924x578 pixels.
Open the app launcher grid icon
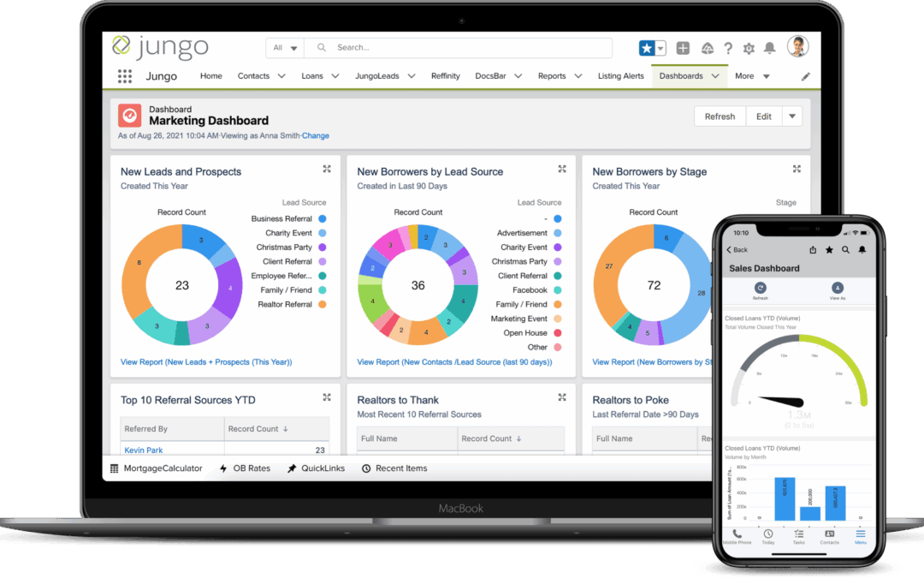(x=124, y=76)
